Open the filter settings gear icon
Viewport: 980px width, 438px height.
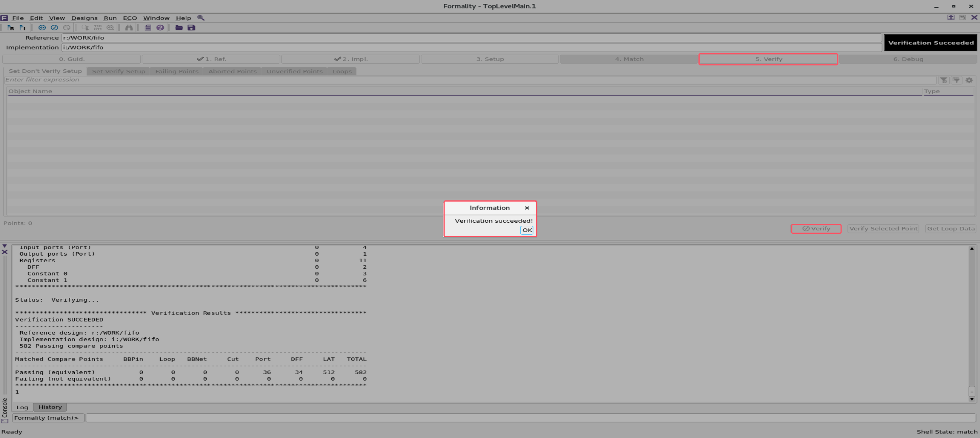pyautogui.click(x=969, y=80)
